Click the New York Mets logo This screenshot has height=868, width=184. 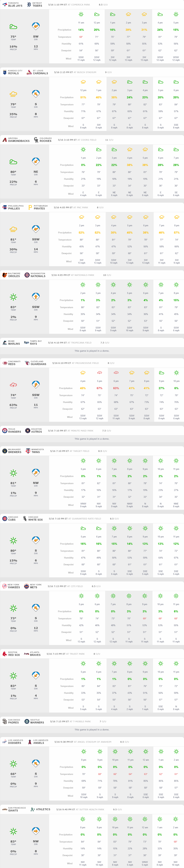click(26, 586)
